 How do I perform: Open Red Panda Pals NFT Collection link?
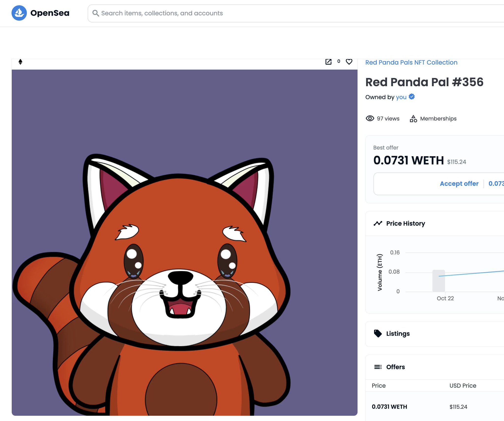click(x=411, y=62)
